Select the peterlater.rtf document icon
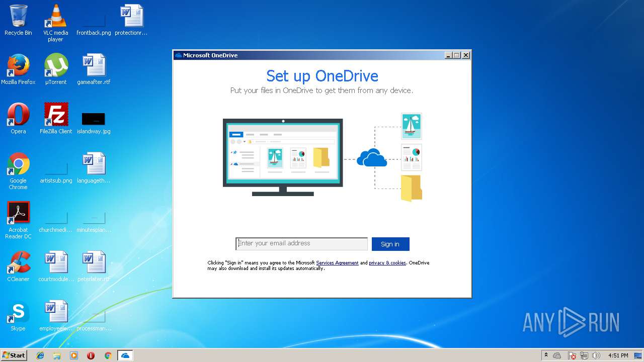644x362 pixels. (94, 266)
